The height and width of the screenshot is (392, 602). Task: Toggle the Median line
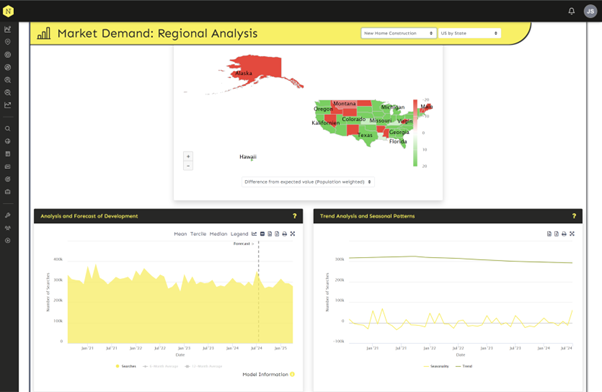click(218, 234)
